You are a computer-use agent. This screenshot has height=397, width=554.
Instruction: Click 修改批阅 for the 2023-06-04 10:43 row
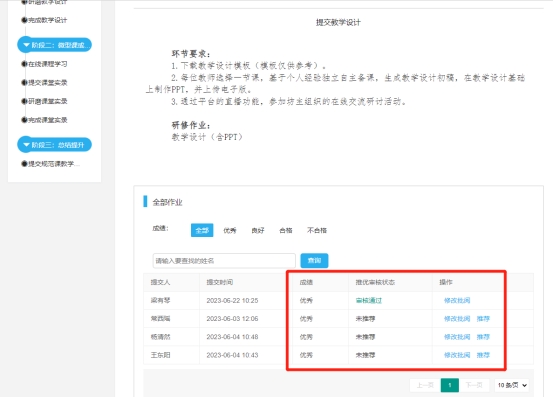[457, 355]
